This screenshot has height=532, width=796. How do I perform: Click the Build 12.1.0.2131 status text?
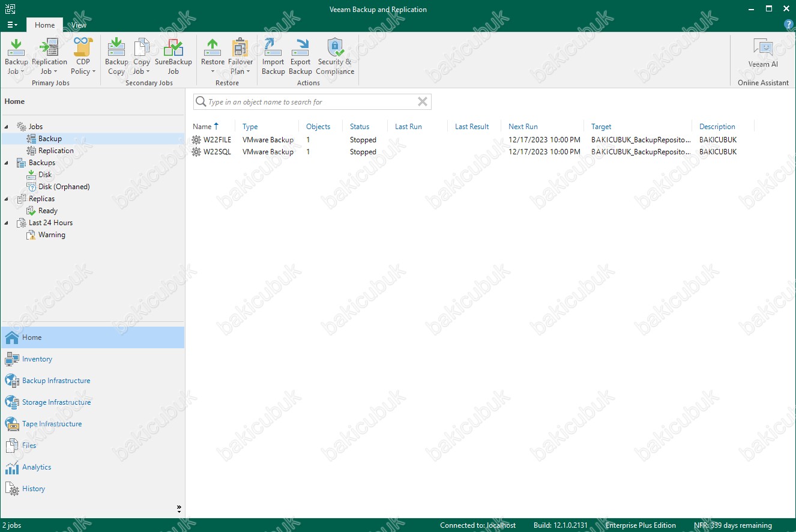pyautogui.click(x=561, y=525)
